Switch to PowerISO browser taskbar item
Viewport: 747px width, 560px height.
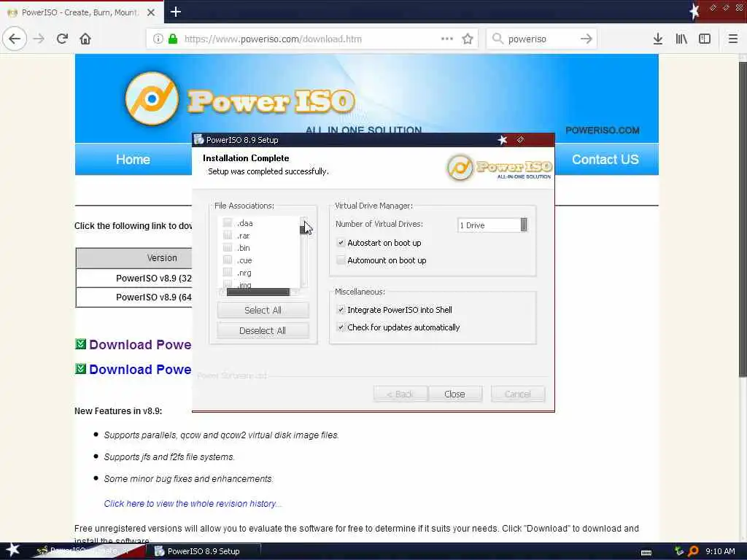(x=88, y=551)
